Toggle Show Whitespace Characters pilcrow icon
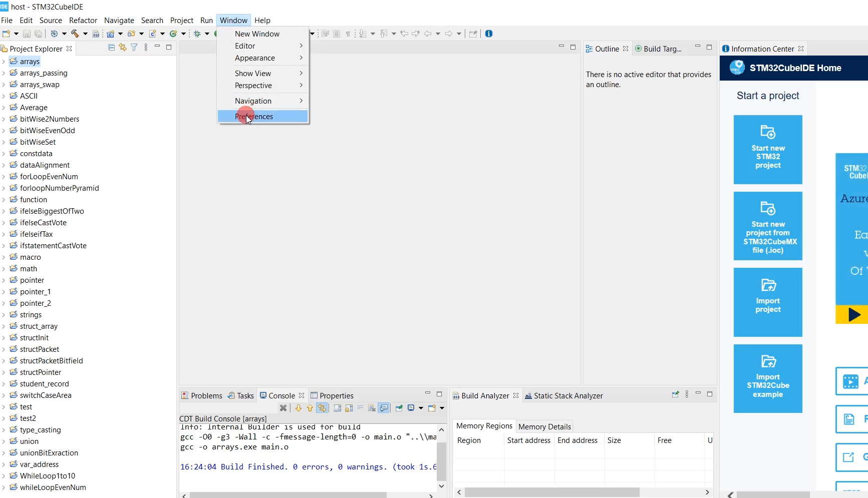Viewport: 868px width, 498px height. click(x=348, y=34)
